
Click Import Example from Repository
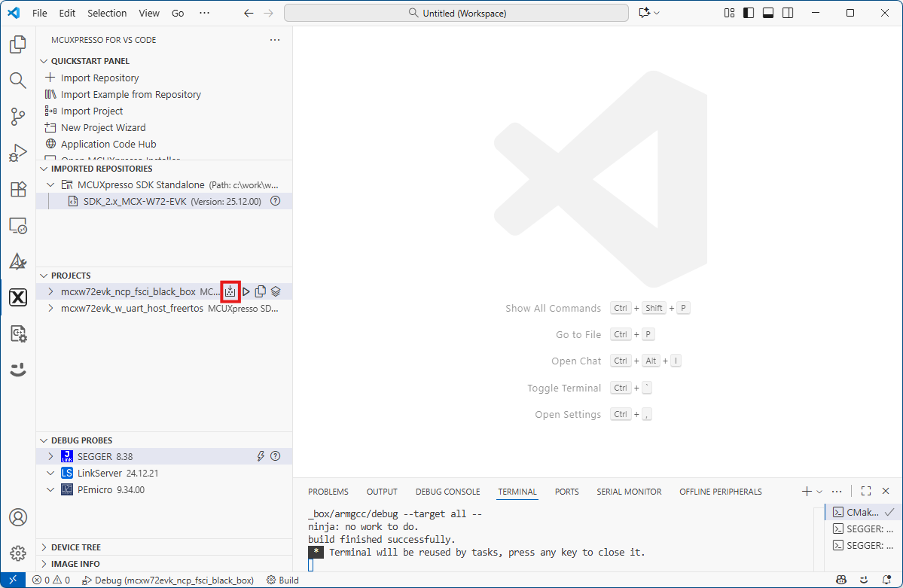point(130,94)
